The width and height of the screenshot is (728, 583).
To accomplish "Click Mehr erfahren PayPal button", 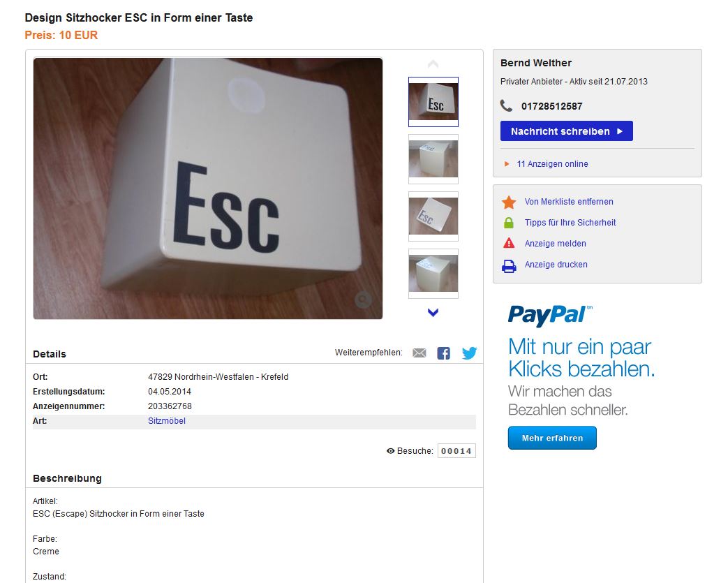I will [x=552, y=438].
